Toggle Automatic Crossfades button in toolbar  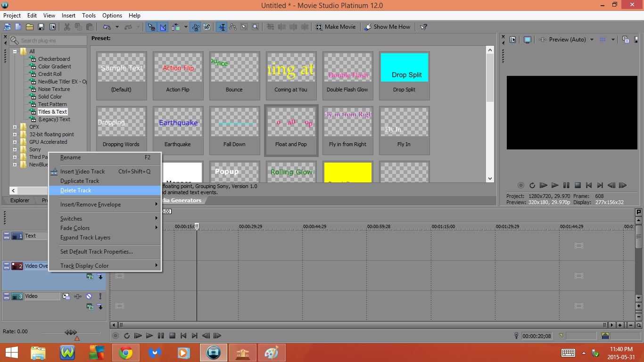pyautogui.click(x=163, y=27)
